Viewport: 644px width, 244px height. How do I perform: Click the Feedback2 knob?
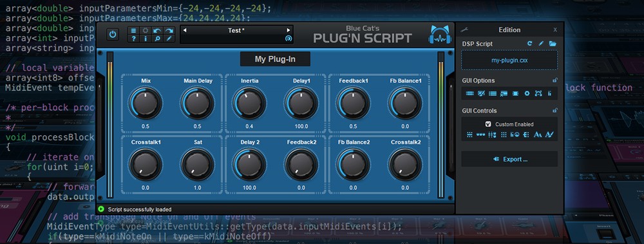click(x=301, y=165)
